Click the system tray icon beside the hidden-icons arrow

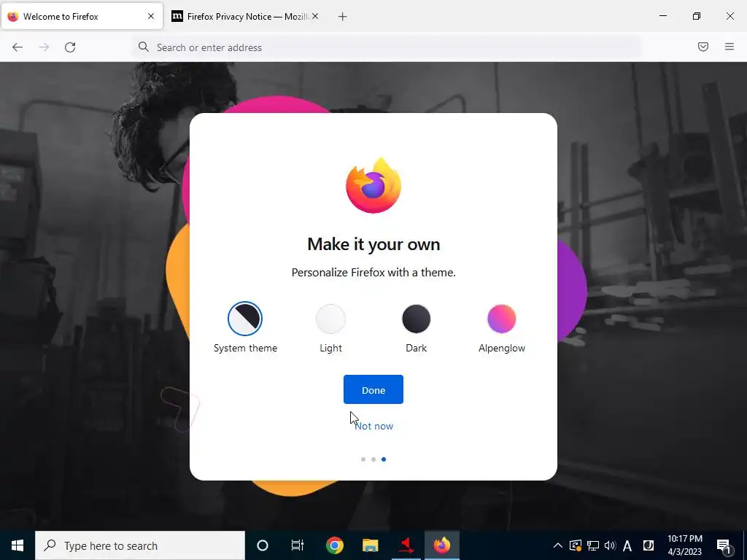coord(576,545)
